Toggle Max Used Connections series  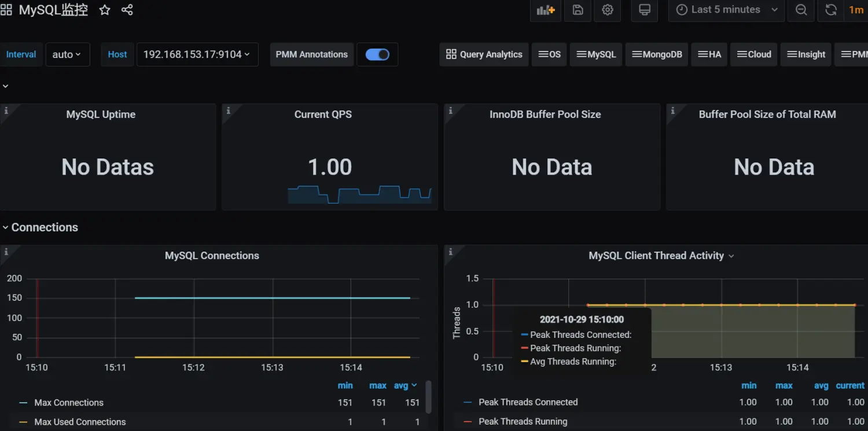pyautogui.click(x=80, y=422)
